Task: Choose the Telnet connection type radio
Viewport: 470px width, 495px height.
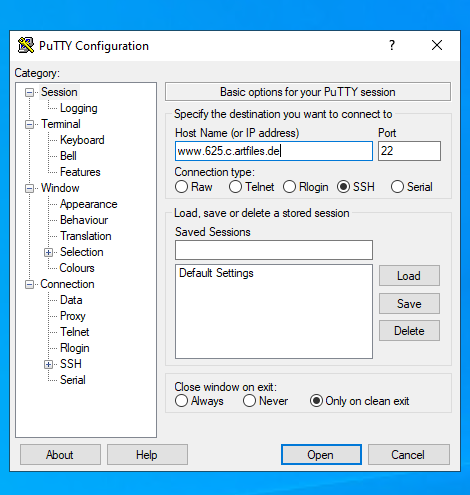Action: pos(235,187)
